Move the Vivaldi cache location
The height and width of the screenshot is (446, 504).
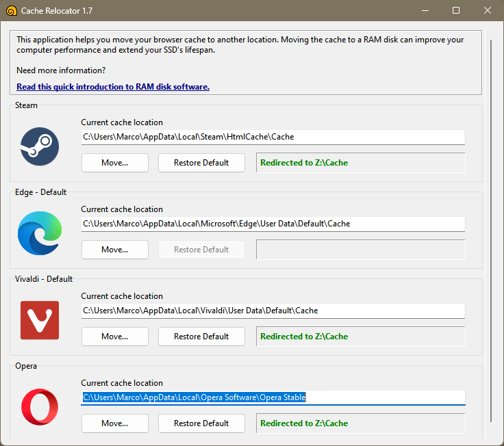coord(115,337)
